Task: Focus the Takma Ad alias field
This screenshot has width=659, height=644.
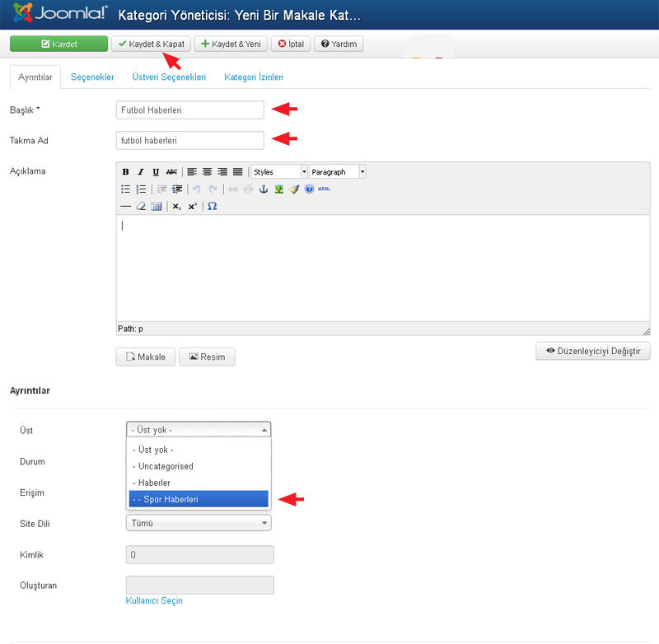Action: tap(190, 140)
